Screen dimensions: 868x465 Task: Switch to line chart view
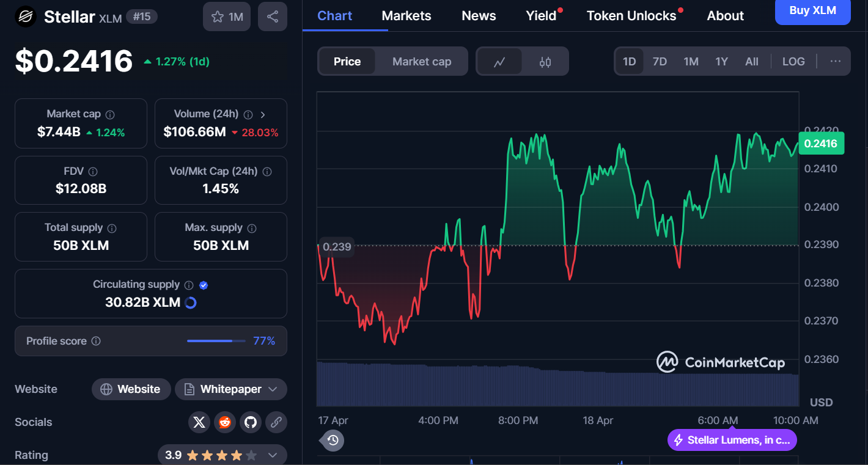499,62
